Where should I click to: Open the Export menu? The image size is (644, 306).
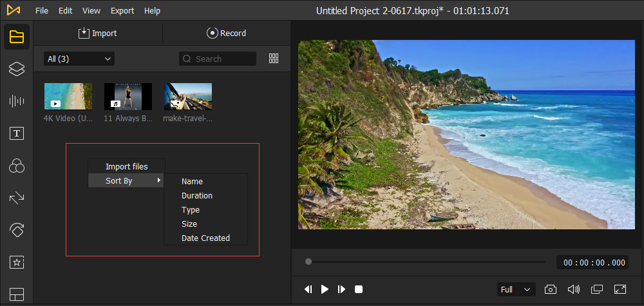pos(122,11)
